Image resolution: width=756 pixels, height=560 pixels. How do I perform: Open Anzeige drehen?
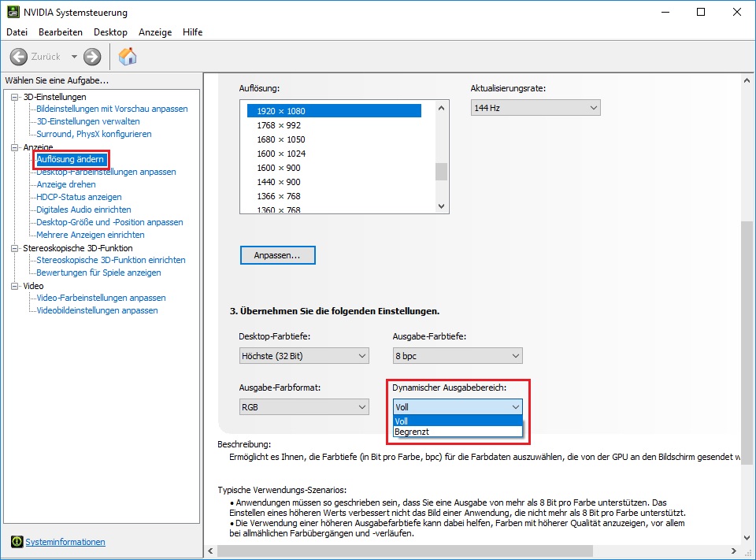pyautogui.click(x=66, y=184)
